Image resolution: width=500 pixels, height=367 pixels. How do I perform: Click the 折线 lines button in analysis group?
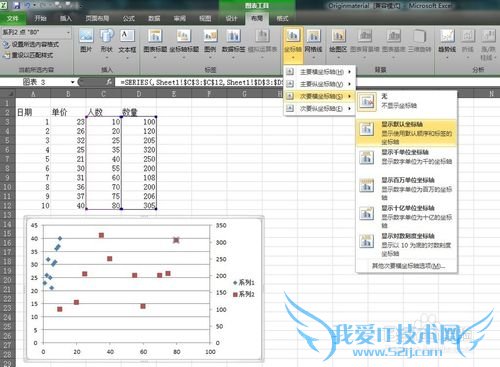tap(468, 43)
